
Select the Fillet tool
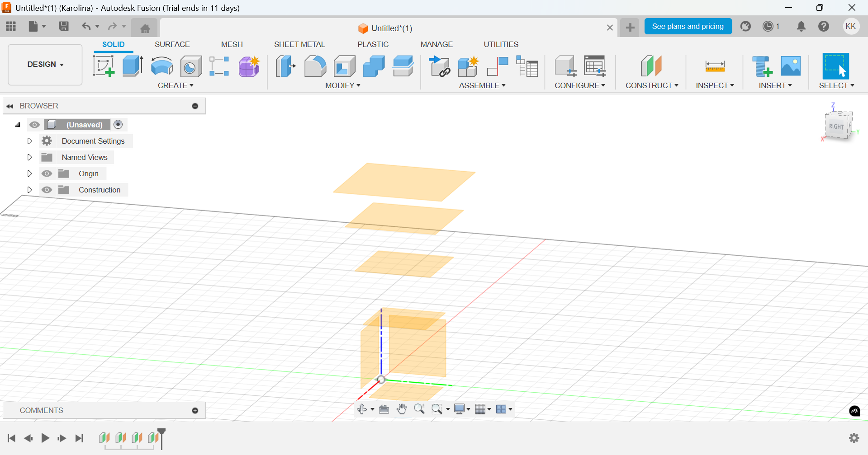pyautogui.click(x=315, y=66)
